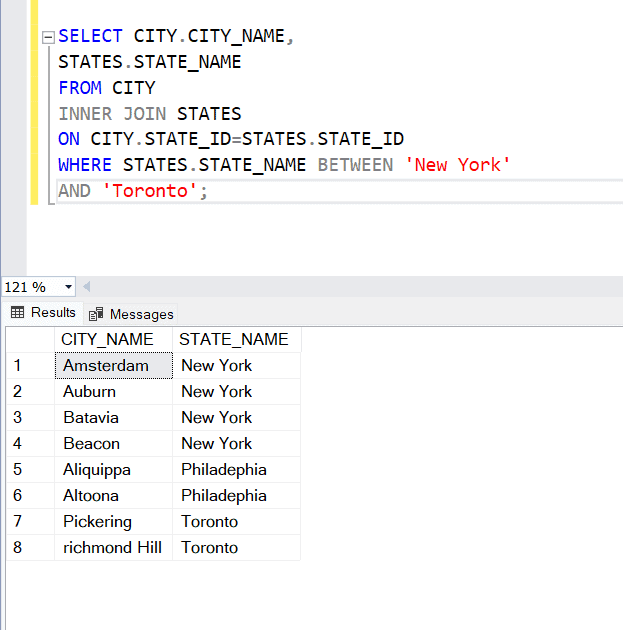Select the Auburn cell

[x=114, y=392]
